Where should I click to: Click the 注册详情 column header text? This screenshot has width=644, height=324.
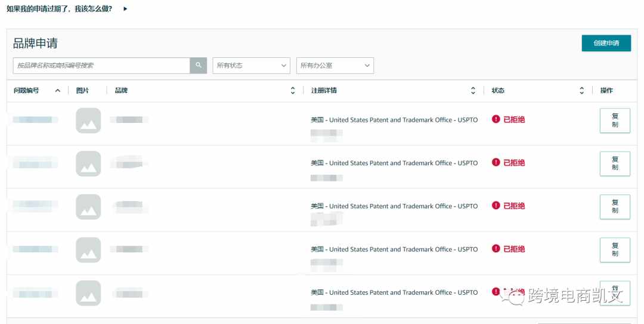[324, 91]
